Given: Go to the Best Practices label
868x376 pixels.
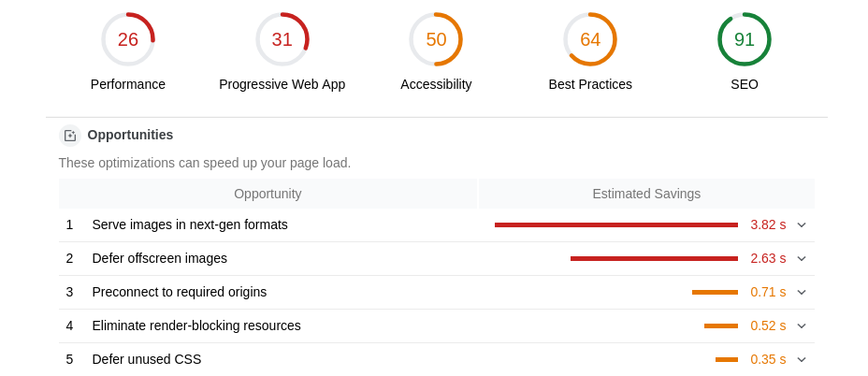Looking at the screenshot, I should [x=590, y=84].
